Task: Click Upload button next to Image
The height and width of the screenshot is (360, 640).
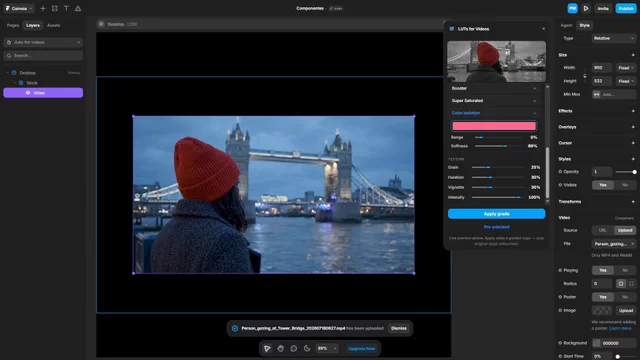Action: pyautogui.click(x=625, y=311)
